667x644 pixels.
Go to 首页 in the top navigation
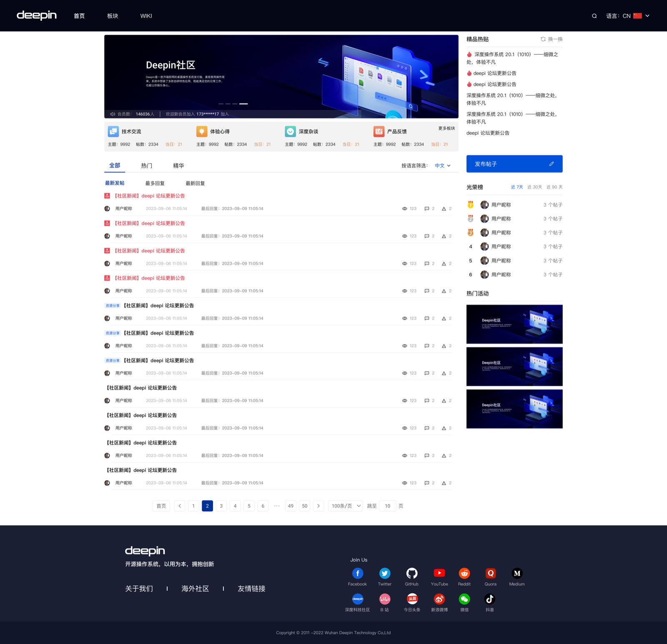coord(79,16)
